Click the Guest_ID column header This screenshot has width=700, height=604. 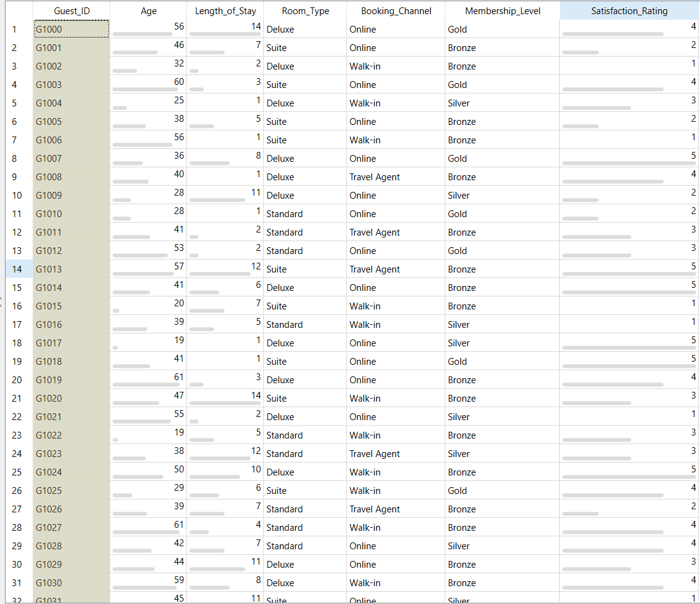click(x=71, y=10)
